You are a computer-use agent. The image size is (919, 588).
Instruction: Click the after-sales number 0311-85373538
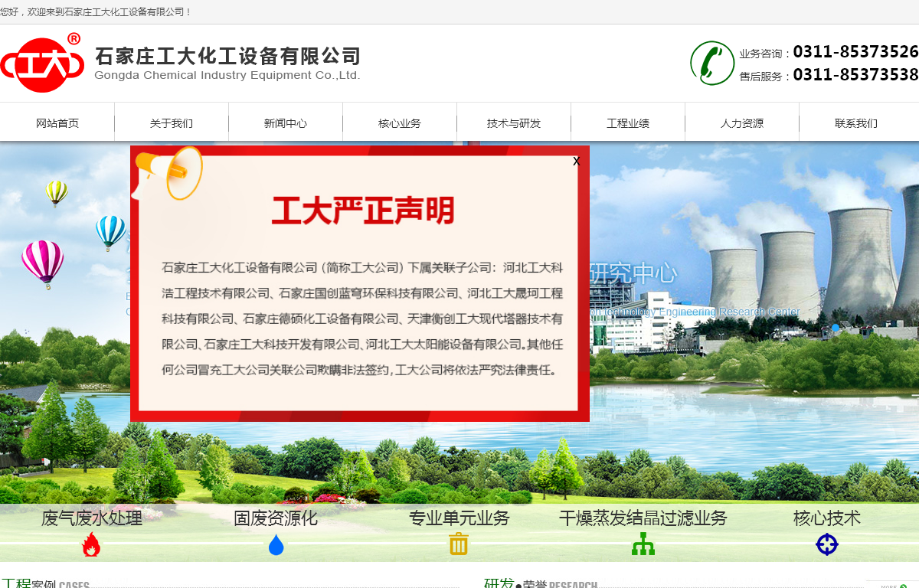855,75
